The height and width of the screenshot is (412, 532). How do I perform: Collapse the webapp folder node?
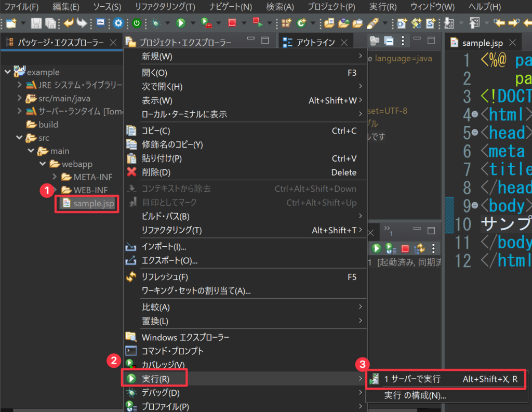click(x=43, y=164)
